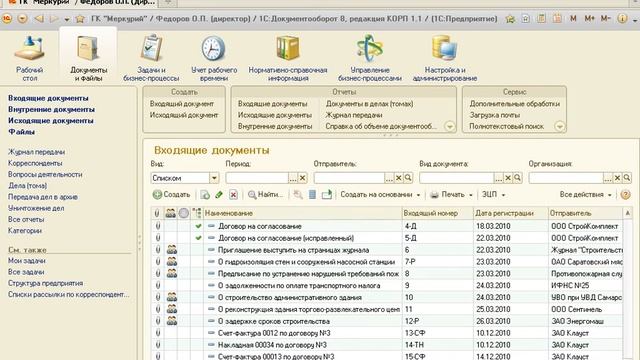Click the cancel search icon after Найти
This screenshot has width=640, height=360.
coord(298,195)
